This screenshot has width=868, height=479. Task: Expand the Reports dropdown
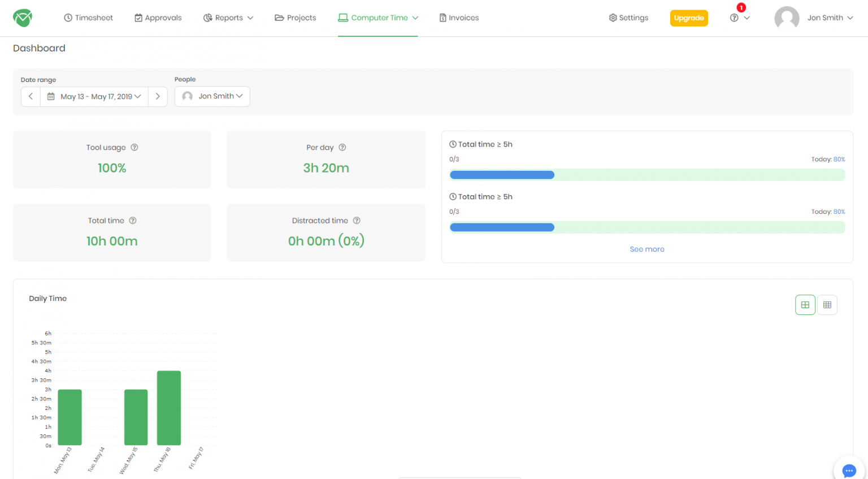pos(228,18)
